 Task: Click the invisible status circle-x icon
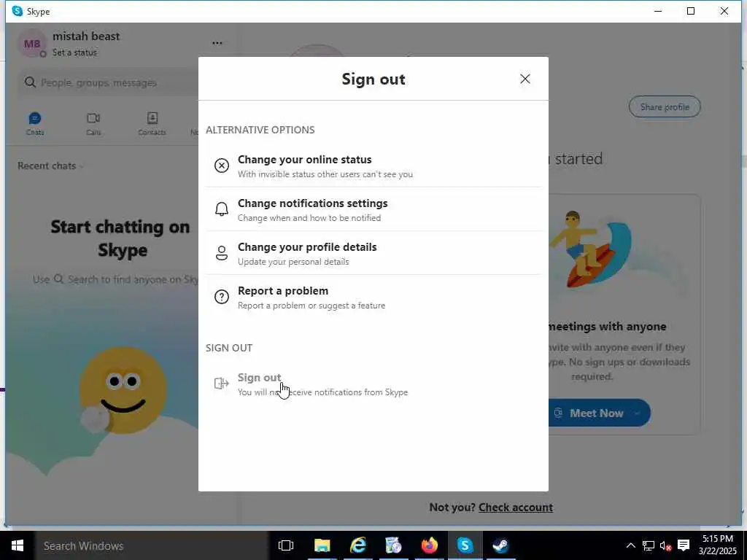click(222, 166)
